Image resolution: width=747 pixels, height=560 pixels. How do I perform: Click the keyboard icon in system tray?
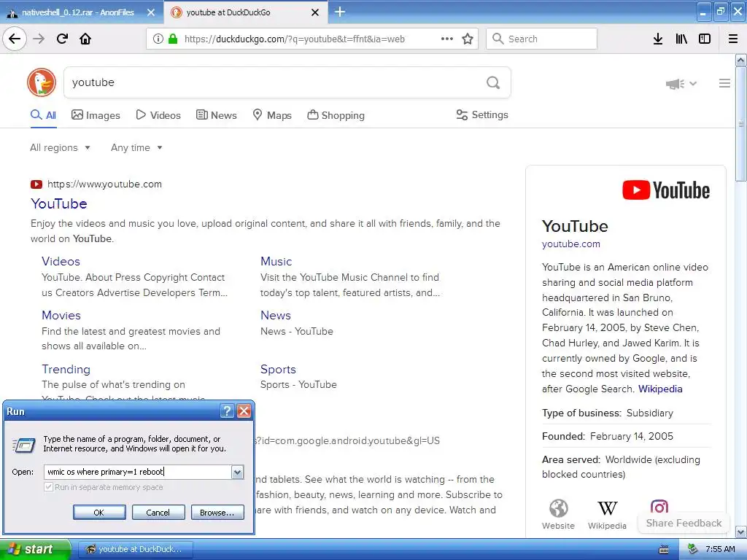pyautogui.click(x=664, y=550)
